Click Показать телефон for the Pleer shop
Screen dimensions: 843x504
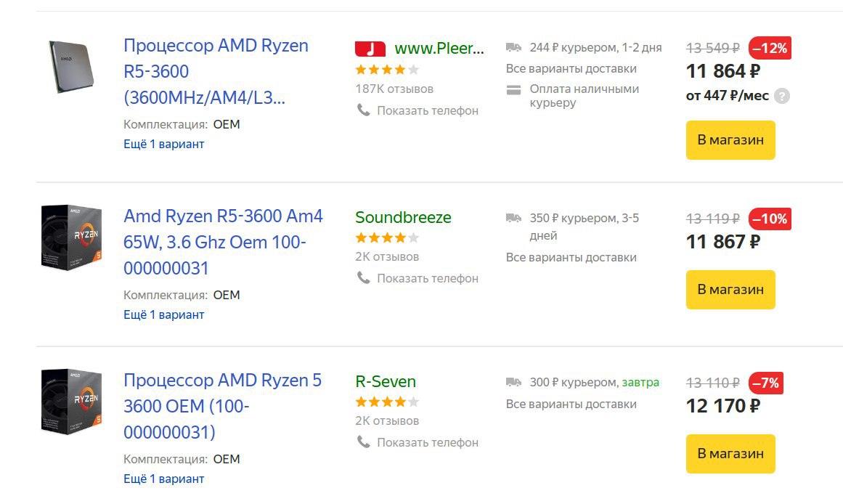tap(428, 111)
